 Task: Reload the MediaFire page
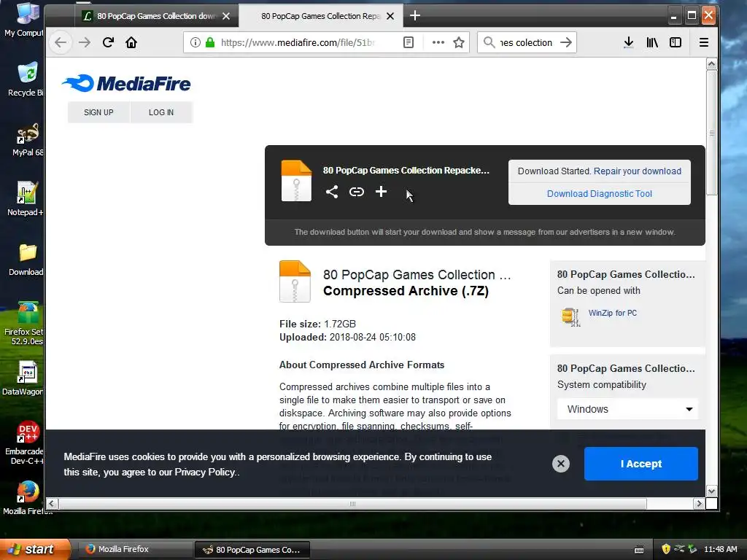click(108, 42)
